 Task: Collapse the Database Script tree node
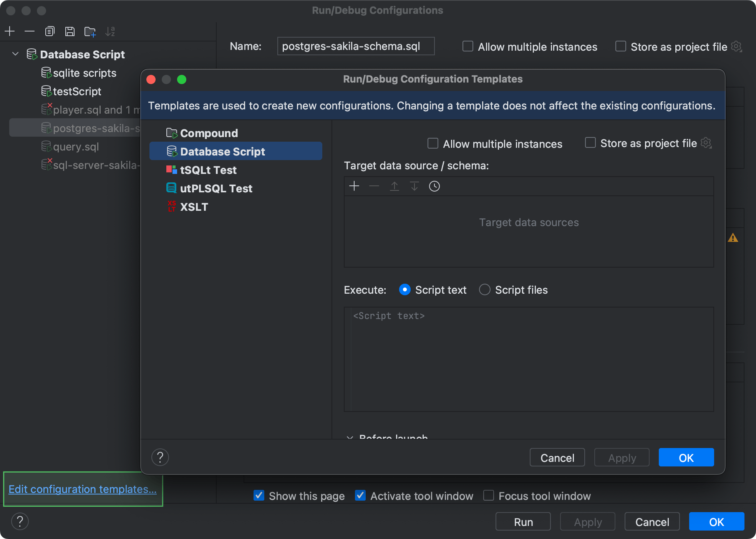[15, 54]
